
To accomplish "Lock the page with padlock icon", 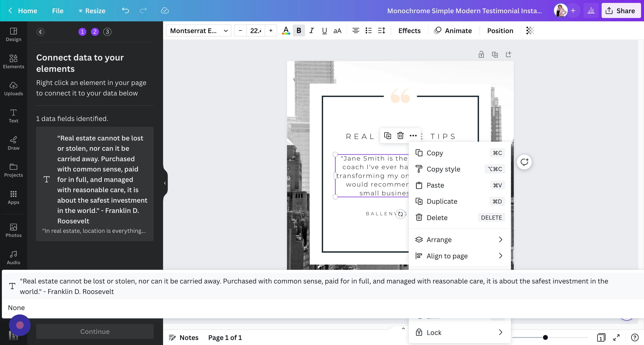I will coord(481,54).
